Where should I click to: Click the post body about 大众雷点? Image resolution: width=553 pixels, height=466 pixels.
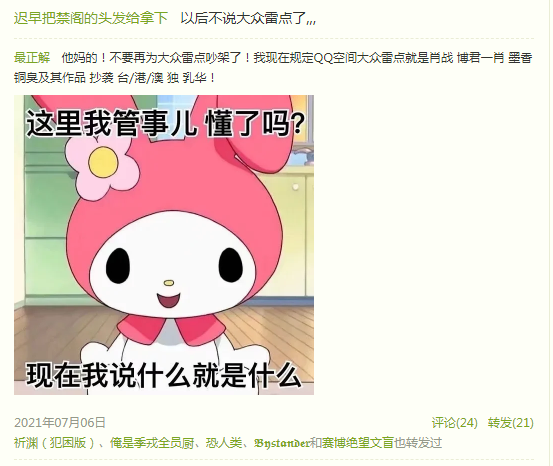(273, 67)
